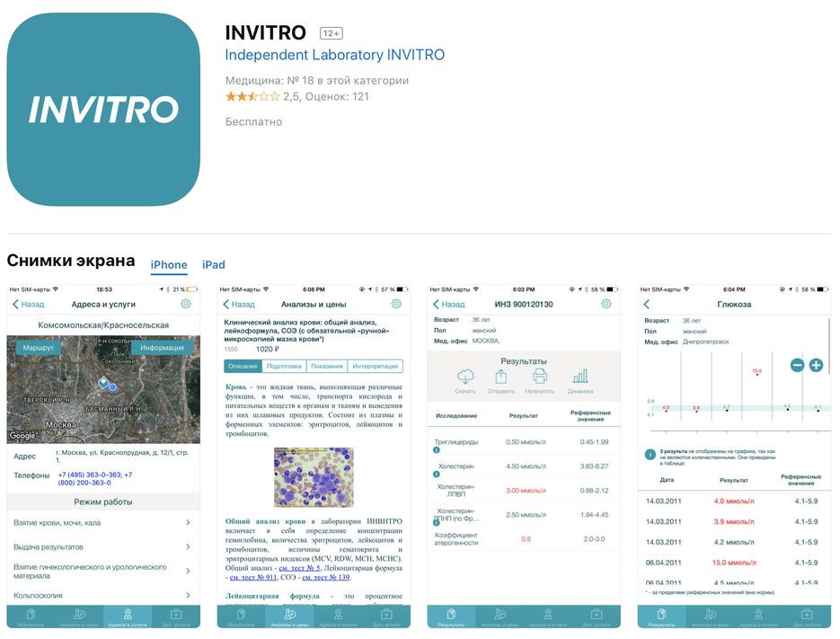Click the Напечатать printer icon

[539, 377]
